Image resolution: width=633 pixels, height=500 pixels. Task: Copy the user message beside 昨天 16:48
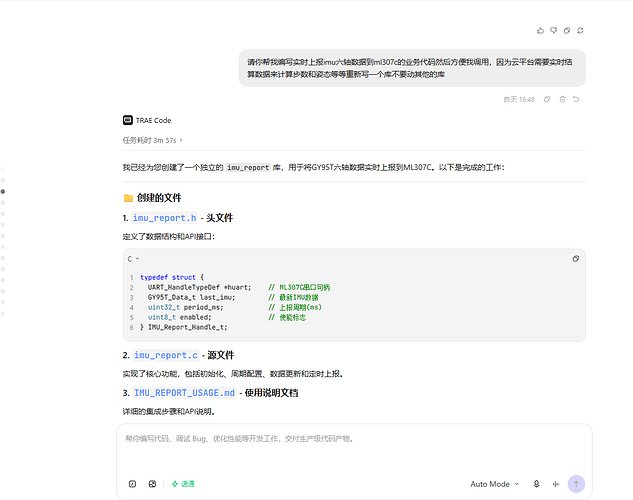point(547,99)
